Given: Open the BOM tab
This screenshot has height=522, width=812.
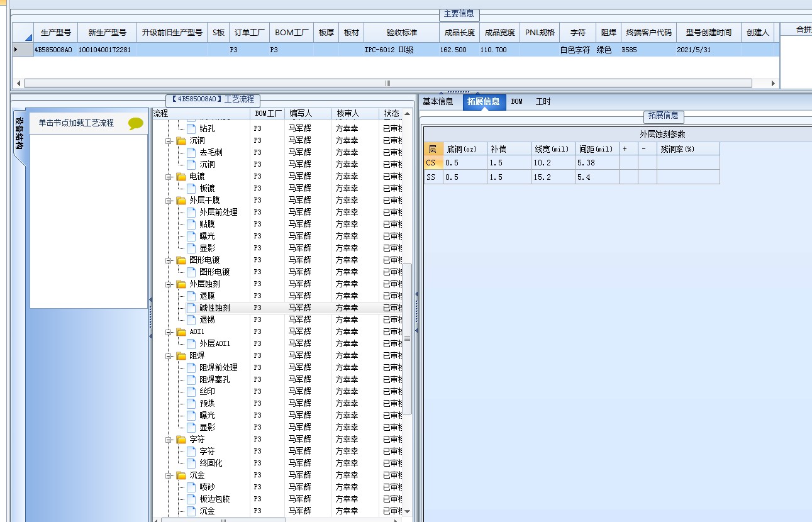Looking at the screenshot, I should (516, 101).
